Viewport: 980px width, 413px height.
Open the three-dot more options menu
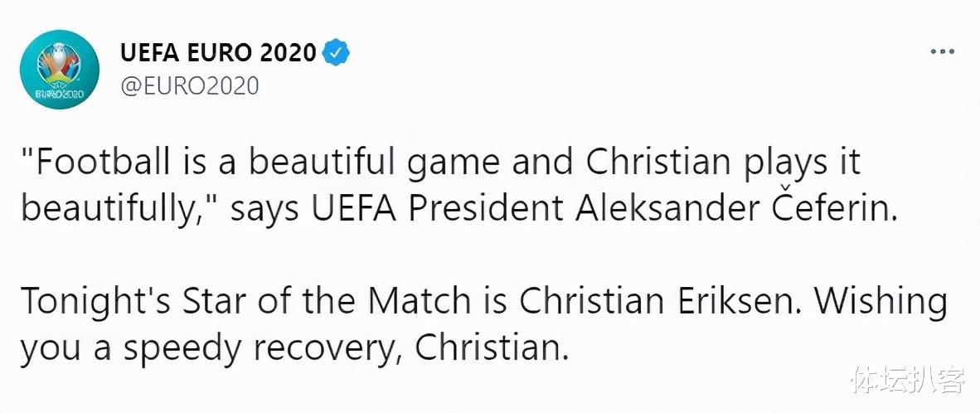point(942,53)
